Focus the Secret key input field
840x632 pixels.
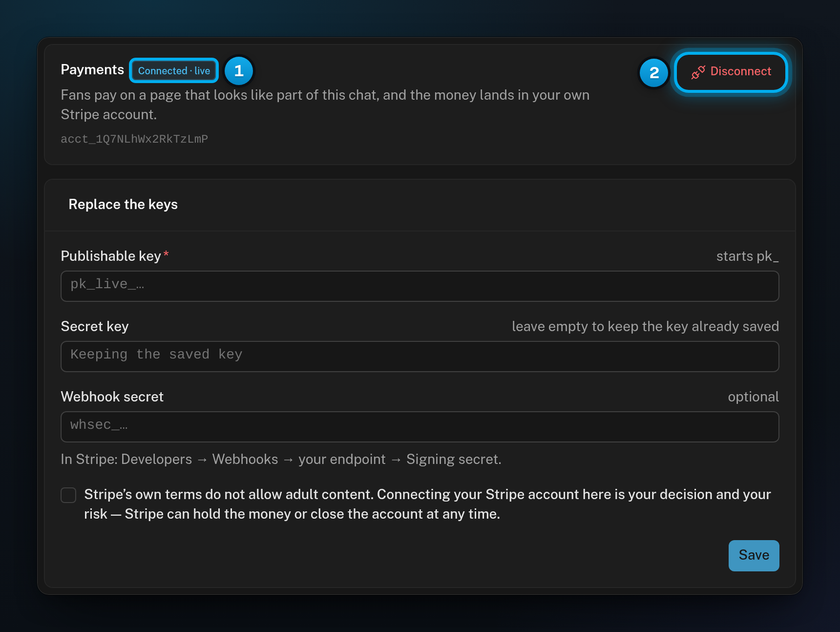420,356
